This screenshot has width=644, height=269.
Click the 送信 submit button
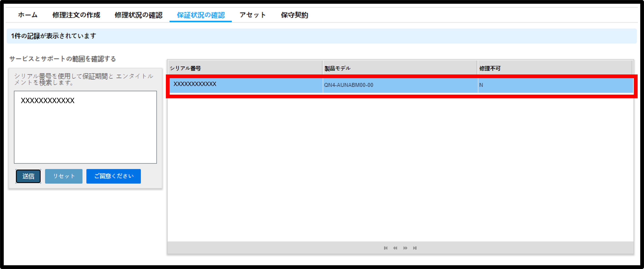click(x=28, y=176)
